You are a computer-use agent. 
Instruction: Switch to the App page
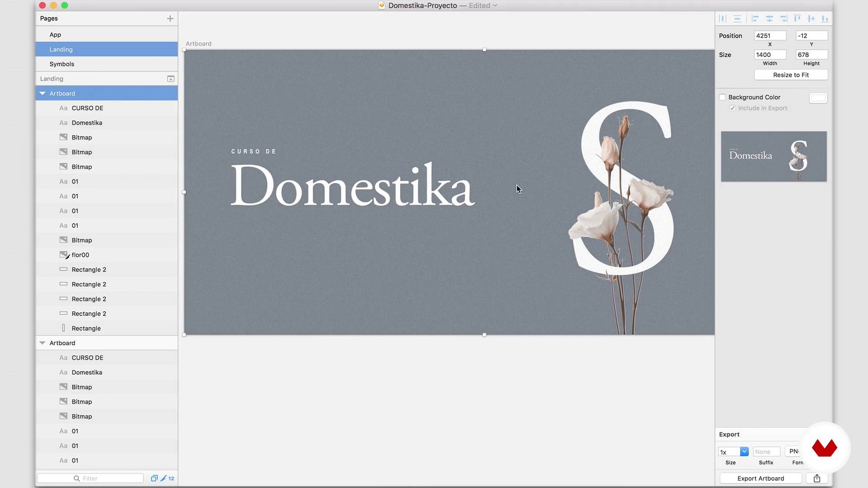point(107,34)
